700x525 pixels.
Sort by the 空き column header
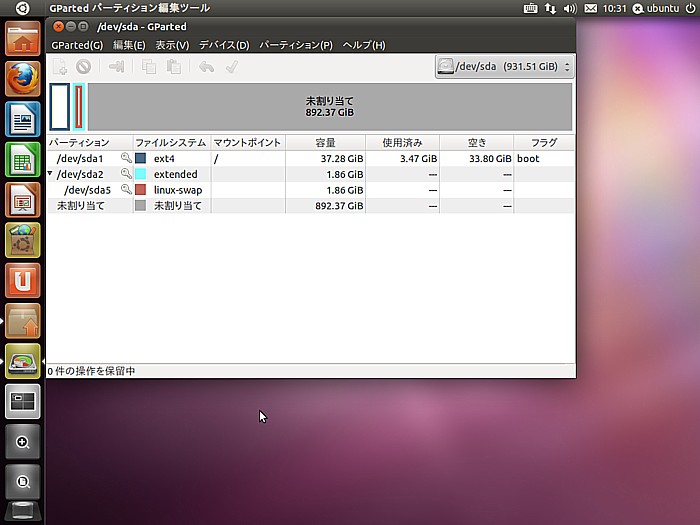(x=476, y=143)
